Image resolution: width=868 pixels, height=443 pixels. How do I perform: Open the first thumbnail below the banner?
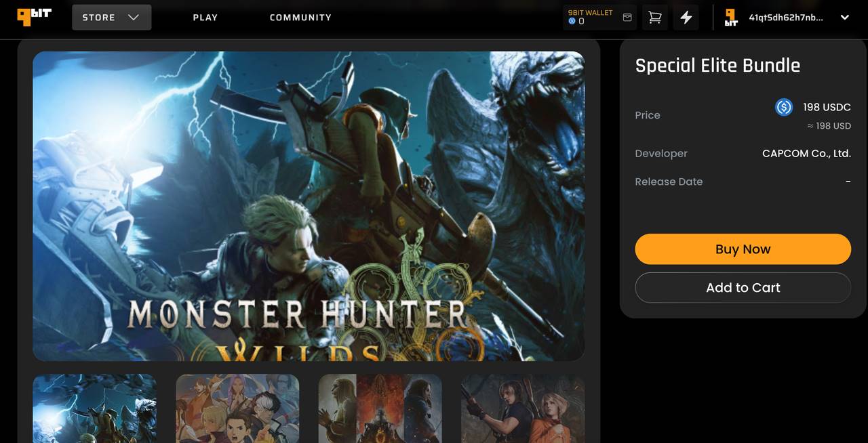(x=94, y=409)
